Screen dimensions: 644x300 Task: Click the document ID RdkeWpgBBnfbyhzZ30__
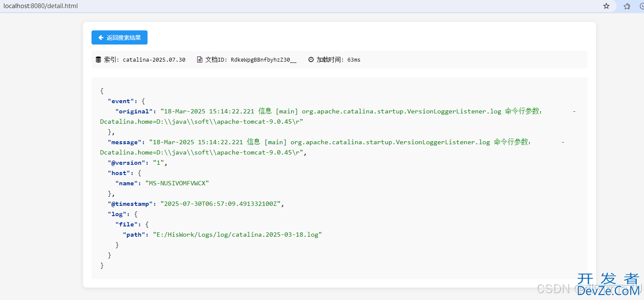(263, 60)
